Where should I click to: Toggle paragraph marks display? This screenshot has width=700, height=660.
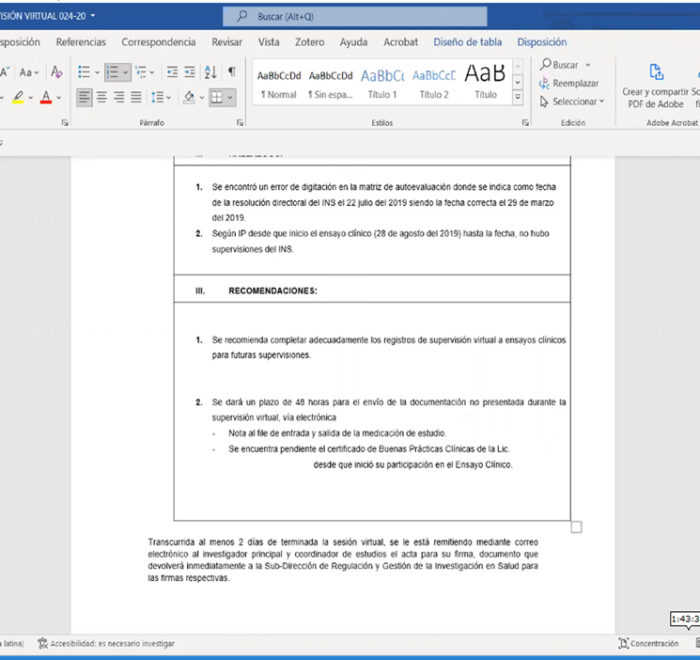pos(232,71)
